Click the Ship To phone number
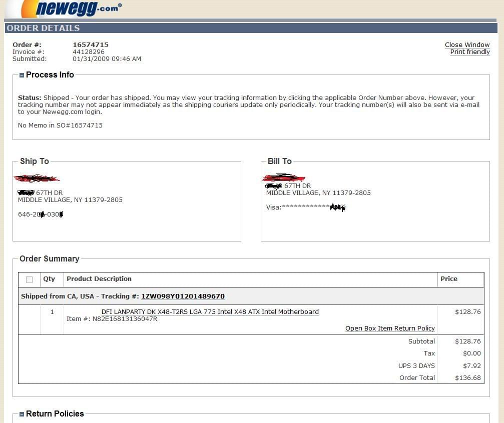The image size is (504, 423). [x=41, y=214]
